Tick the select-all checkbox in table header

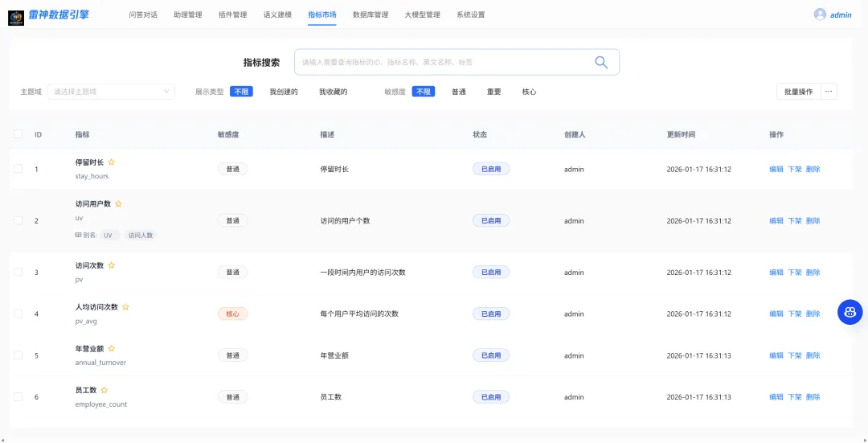pyautogui.click(x=18, y=134)
